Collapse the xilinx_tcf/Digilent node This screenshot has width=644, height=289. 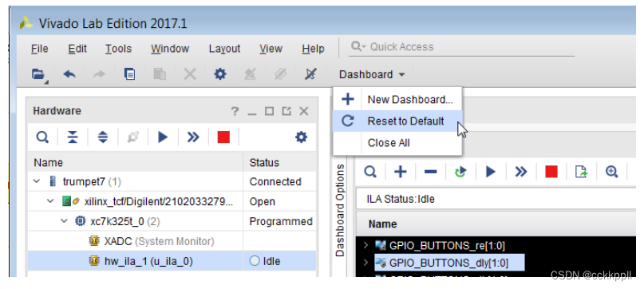[50, 201]
